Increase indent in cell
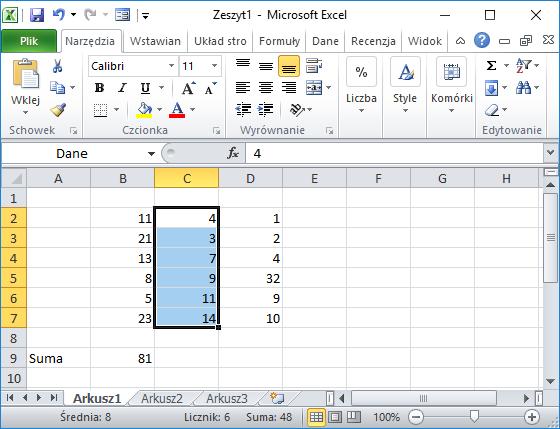The width and height of the screenshot is (560, 429). click(266, 110)
